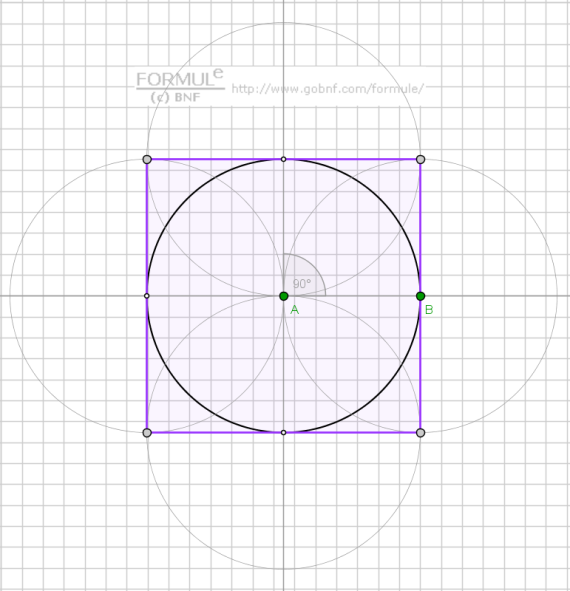Click green point A at the center
The height and width of the screenshot is (591, 570).
coord(283,296)
